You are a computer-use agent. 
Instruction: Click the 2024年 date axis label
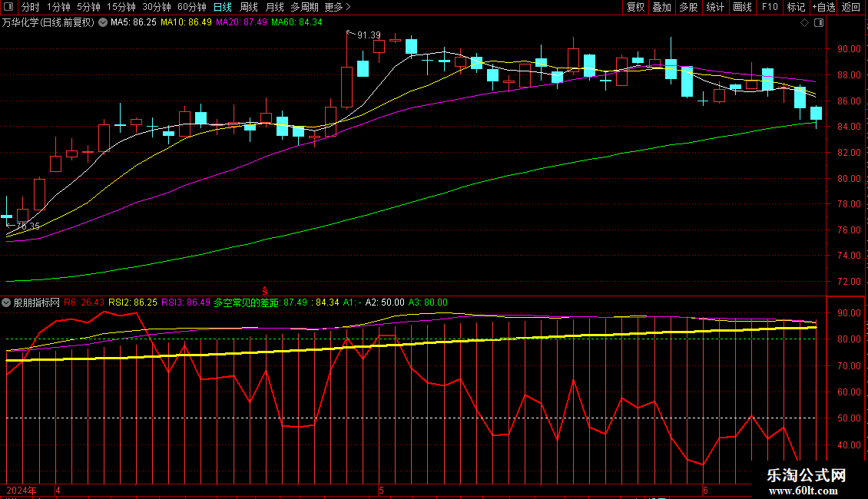pyautogui.click(x=22, y=491)
